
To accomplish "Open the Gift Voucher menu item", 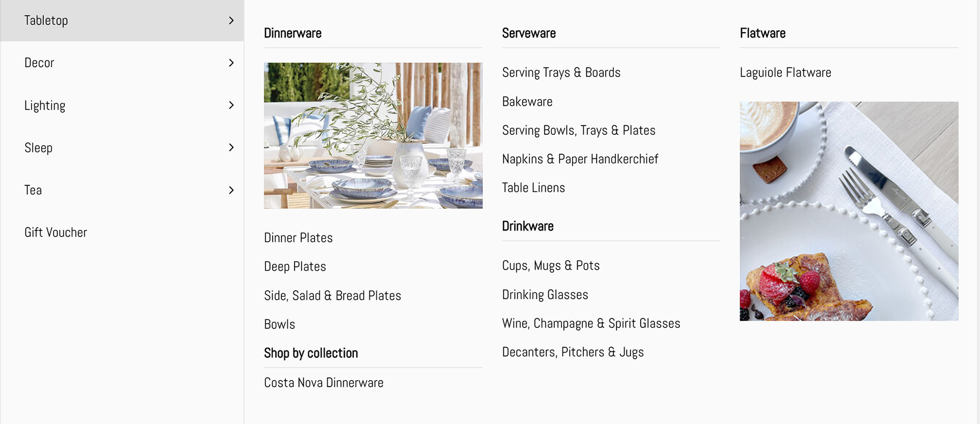I will [56, 232].
